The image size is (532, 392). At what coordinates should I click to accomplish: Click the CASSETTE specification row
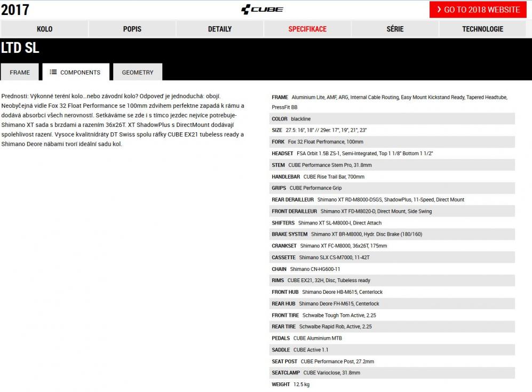tap(392, 258)
